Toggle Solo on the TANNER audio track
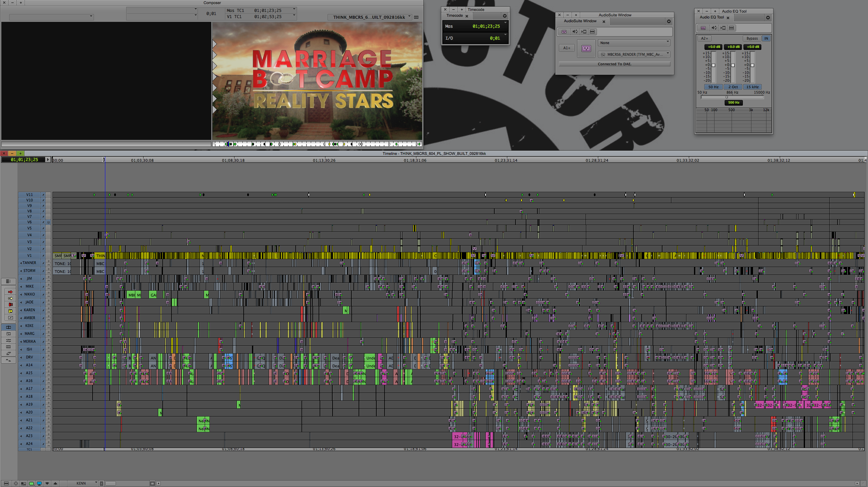Screen dimensions: 868x487 (49, 261)
